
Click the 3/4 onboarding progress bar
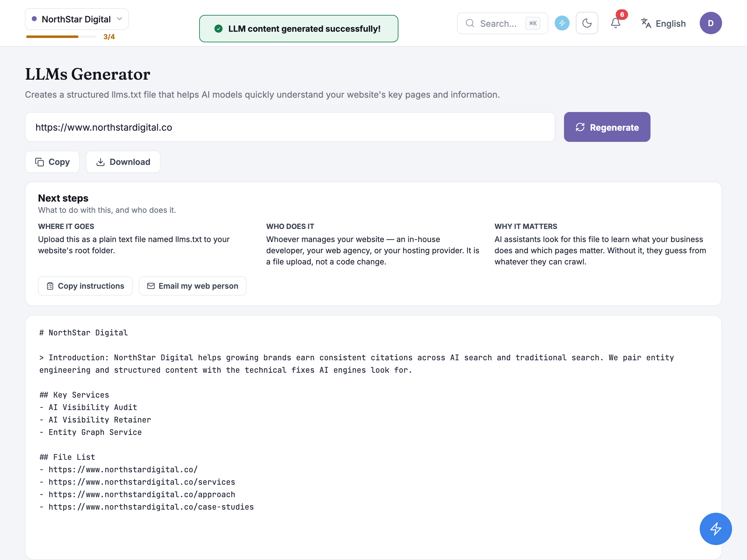pos(61,36)
